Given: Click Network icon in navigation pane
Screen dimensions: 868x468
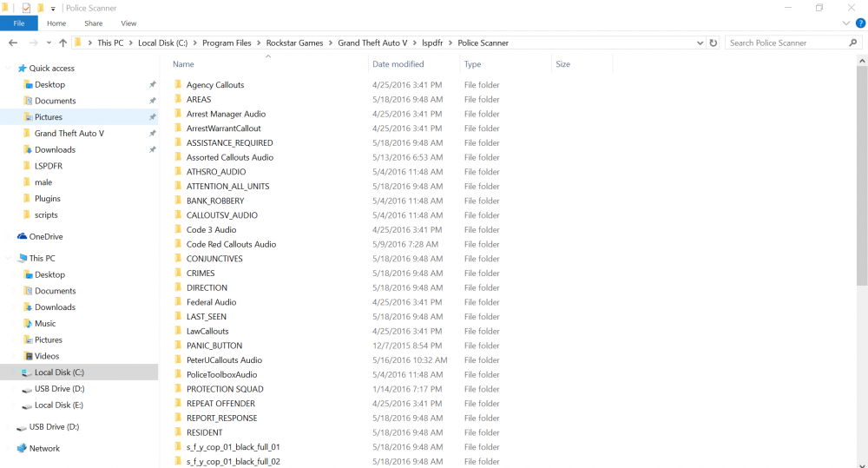Looking at the screenshot, I should click(22, 449).
